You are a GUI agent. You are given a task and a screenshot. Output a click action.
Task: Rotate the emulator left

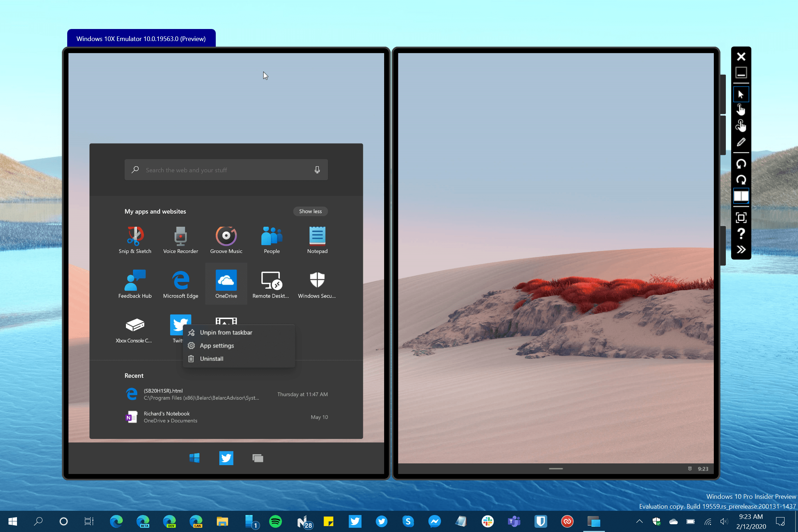[741, 164]
